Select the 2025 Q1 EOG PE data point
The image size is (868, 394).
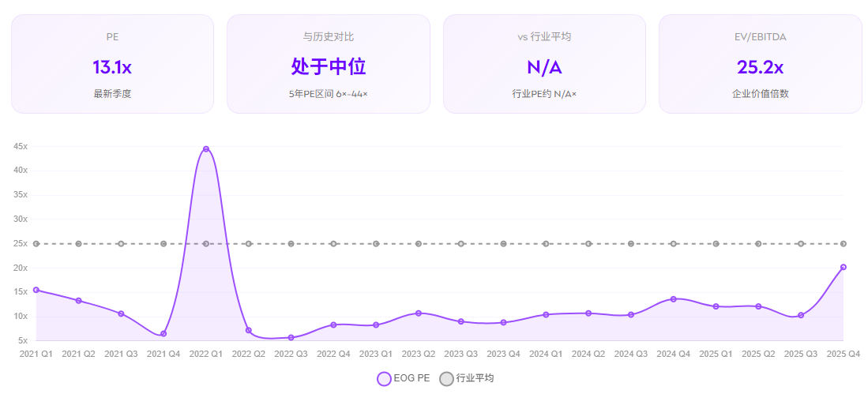pyautogui.click(x=716, y=306)
